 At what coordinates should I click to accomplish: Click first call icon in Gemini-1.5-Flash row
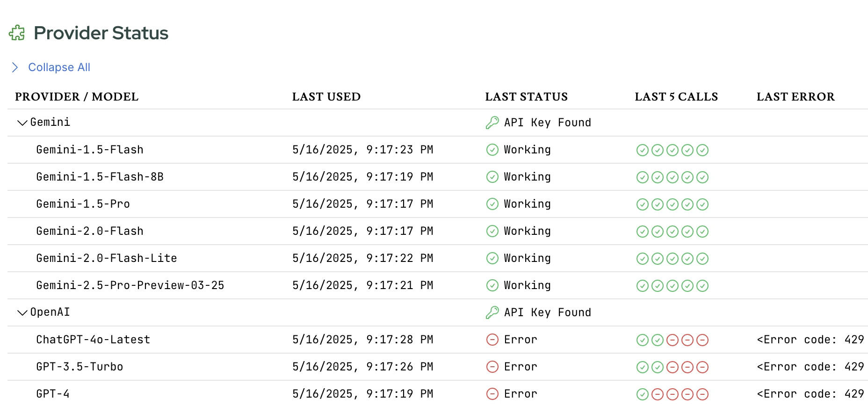coord(643,150)
